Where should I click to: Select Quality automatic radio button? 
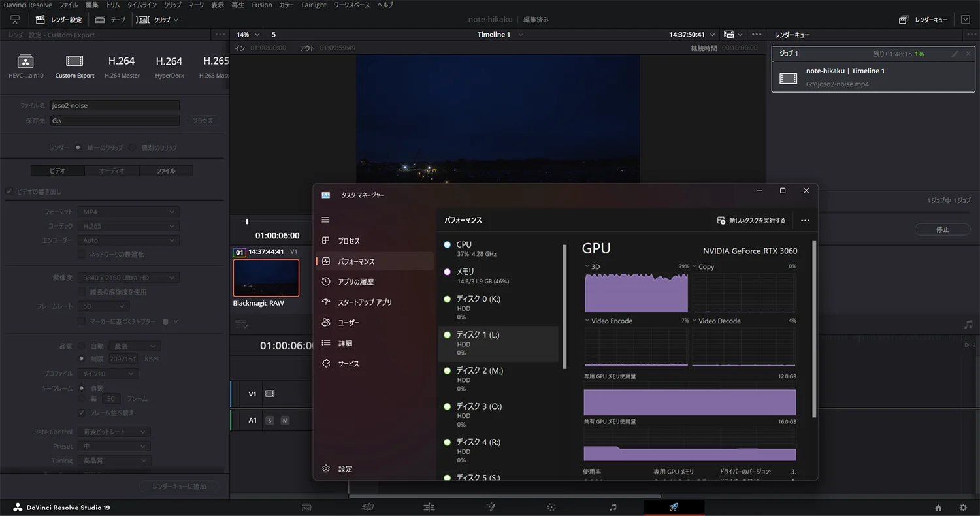(x=82, y=346)
